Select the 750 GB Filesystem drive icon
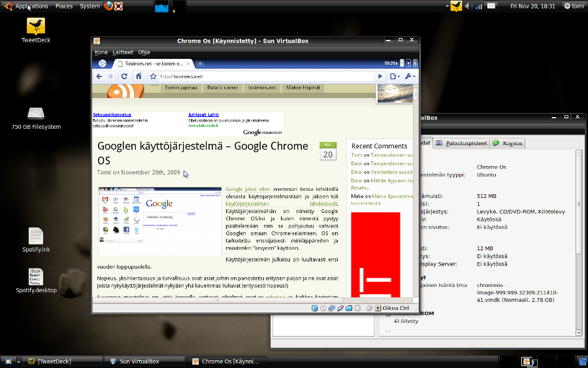Screen dimensions: 588x368 (36, 118)
